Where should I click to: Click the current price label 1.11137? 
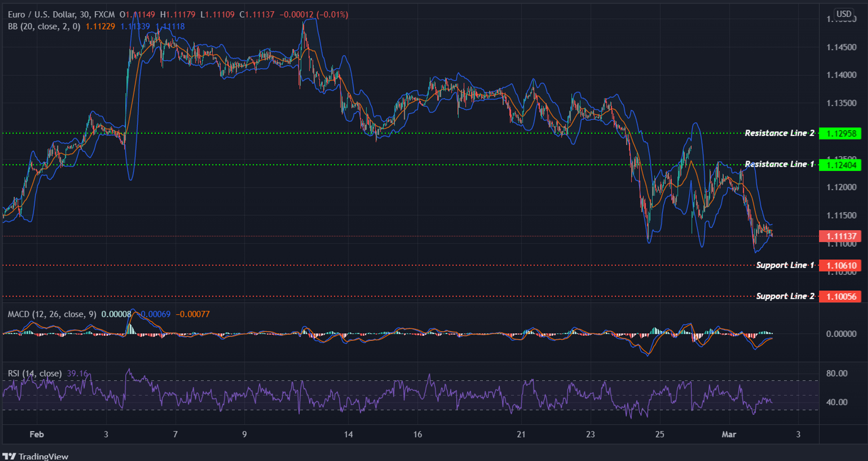tap(841, 236)
